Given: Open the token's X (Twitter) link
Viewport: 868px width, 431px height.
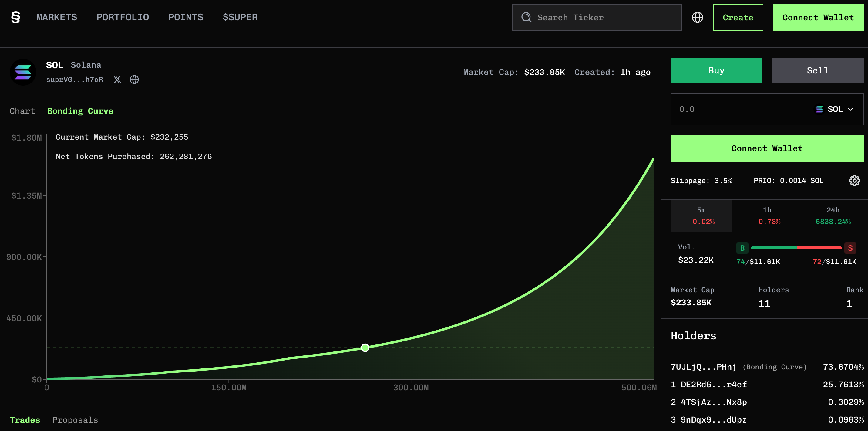Looking at the screenshot, I should tap(117, 80).
